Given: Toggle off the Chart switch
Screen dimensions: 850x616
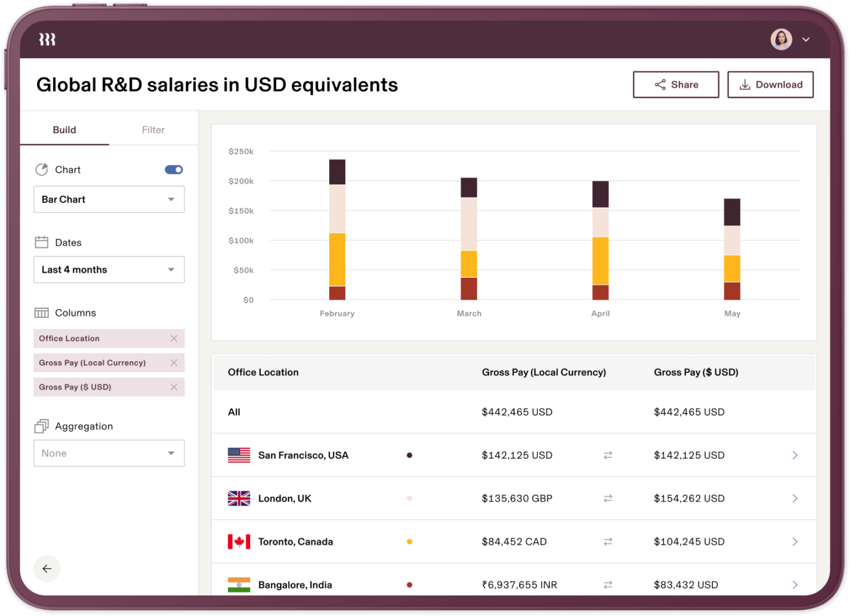Looking at the screenshot, I should (173, 169).
